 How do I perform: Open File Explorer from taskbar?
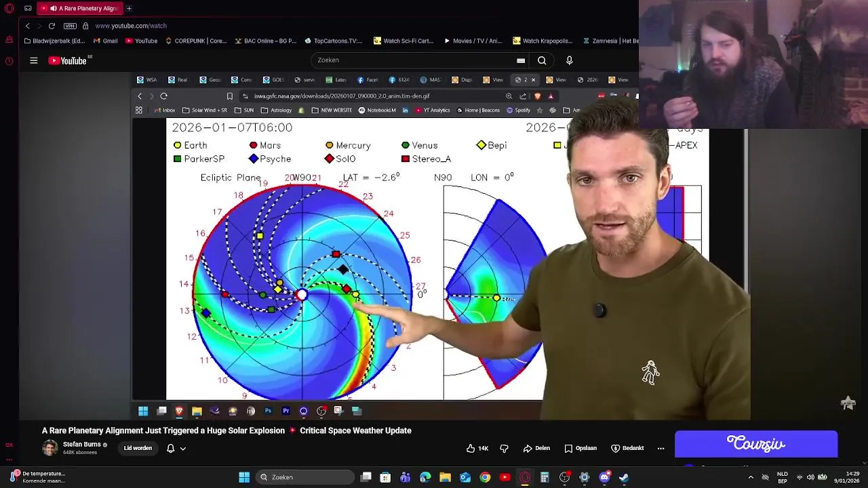pos(445,477)
